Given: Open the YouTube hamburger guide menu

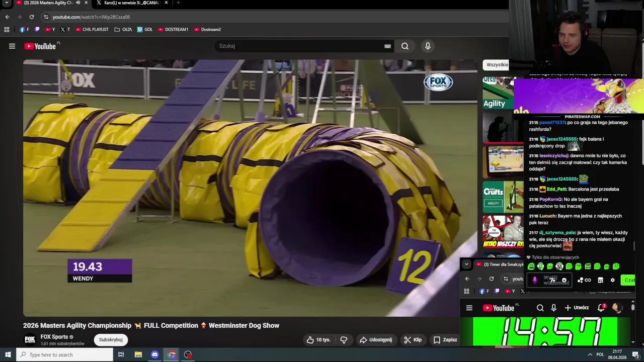Looking at the screenshot, I should pyautogui.click(x=12, y=46).
